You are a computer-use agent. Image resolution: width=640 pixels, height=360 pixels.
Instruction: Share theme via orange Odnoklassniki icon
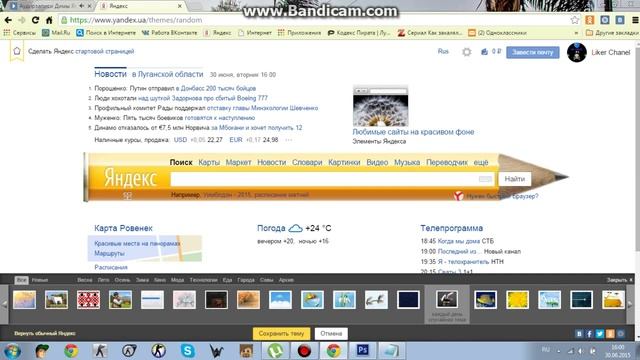pos(610,334)
